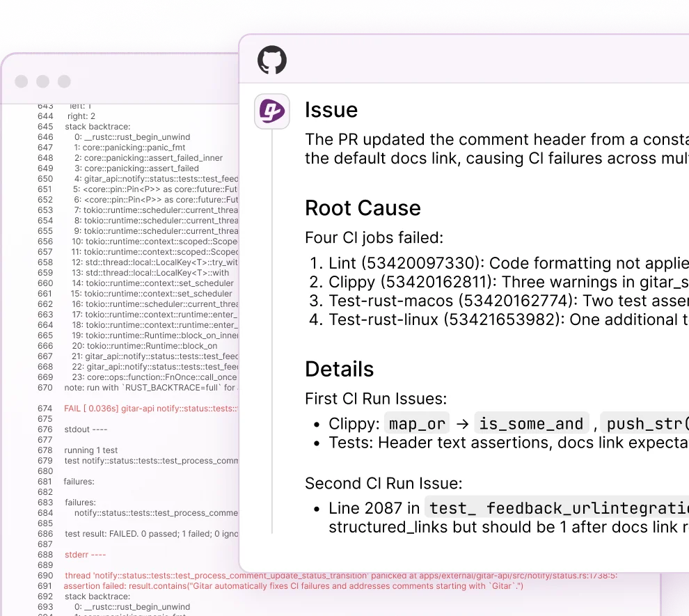
Task: Select the Issue heading
Action: 331,110
